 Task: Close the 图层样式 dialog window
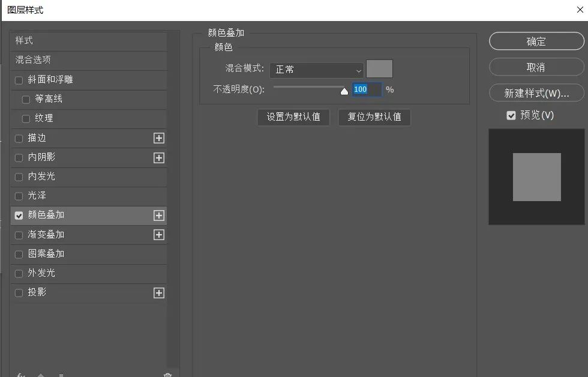(x=578, y=10)
